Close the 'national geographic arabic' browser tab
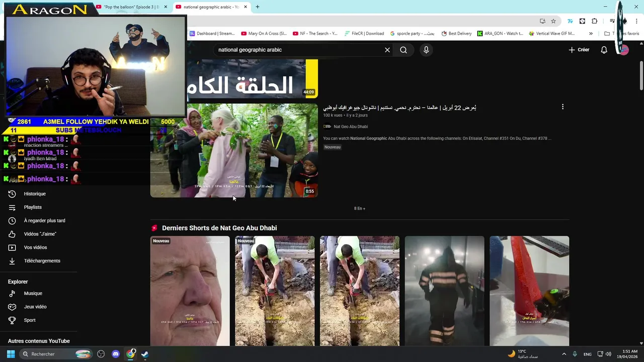Screen dimensions: 644x362 246,7
